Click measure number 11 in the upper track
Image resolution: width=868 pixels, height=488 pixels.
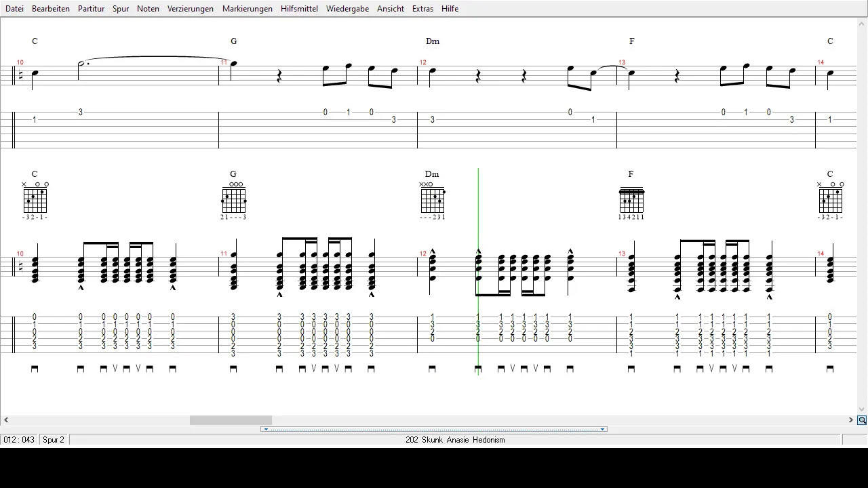click(224, 62)
